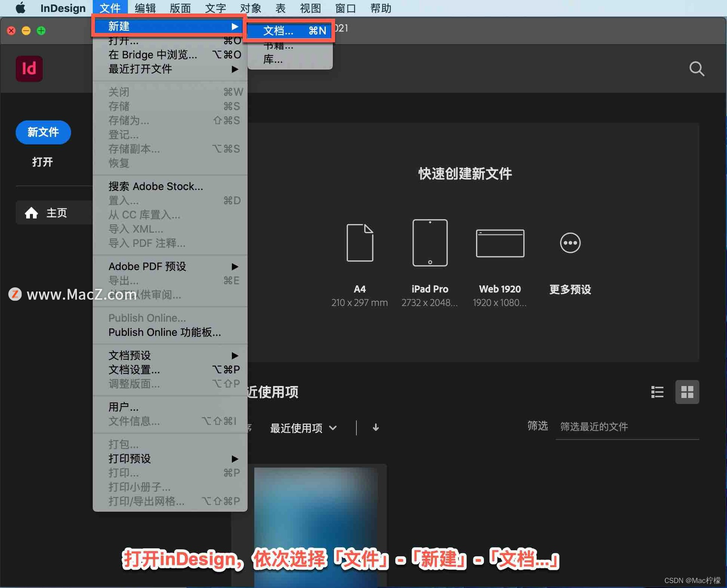Click the search magnifier icon

(697, 69)
